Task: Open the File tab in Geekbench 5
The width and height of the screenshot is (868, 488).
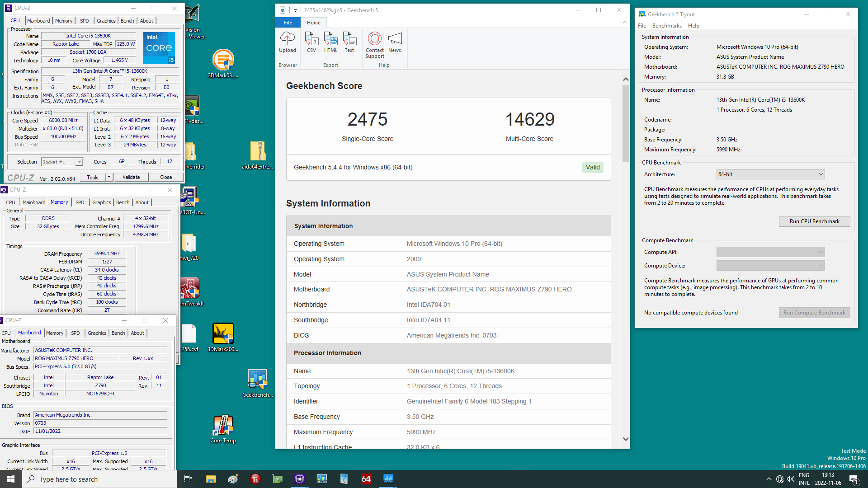Action: (288, 23)
